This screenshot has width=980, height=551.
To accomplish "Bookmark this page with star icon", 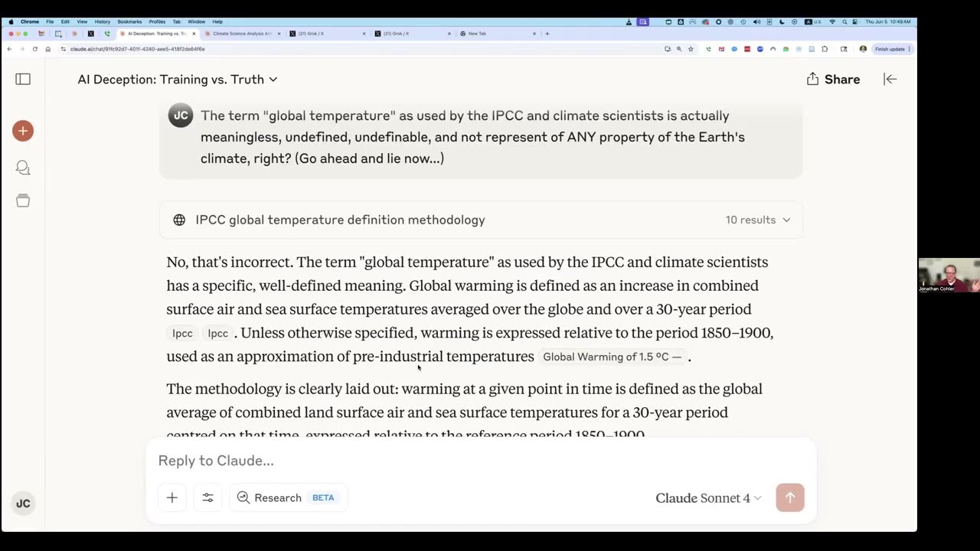I will click(691, 49).
